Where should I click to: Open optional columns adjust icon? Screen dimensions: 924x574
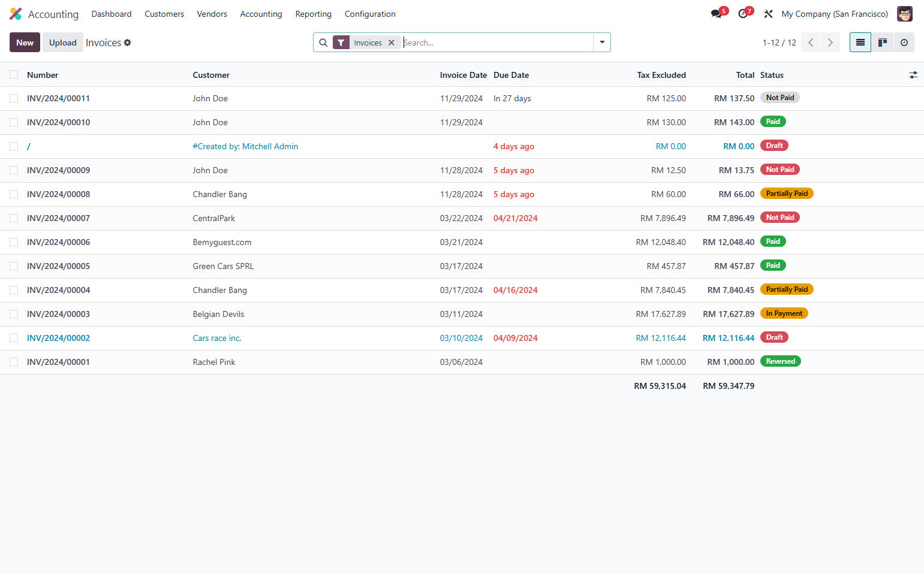pos(913,75)
